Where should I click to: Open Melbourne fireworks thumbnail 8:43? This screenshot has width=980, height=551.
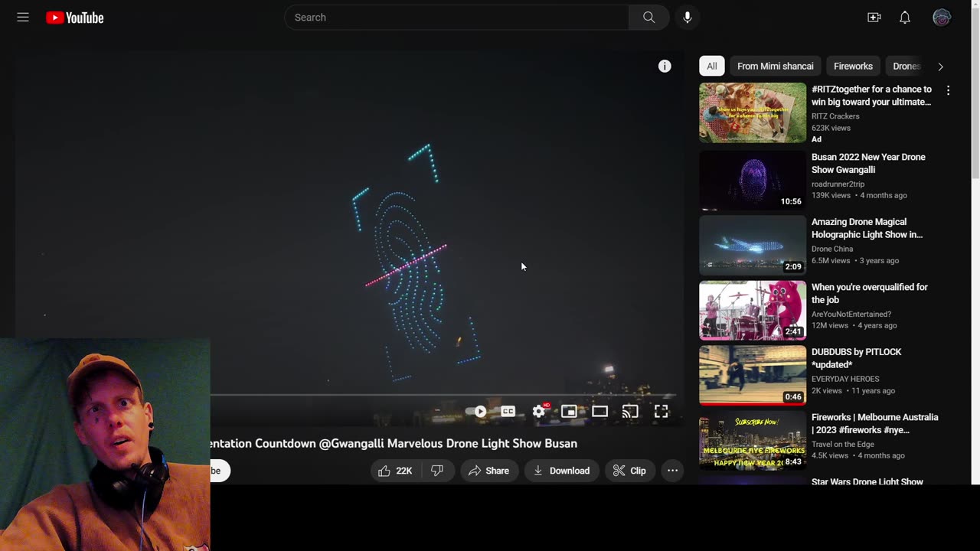coord(753,440)
